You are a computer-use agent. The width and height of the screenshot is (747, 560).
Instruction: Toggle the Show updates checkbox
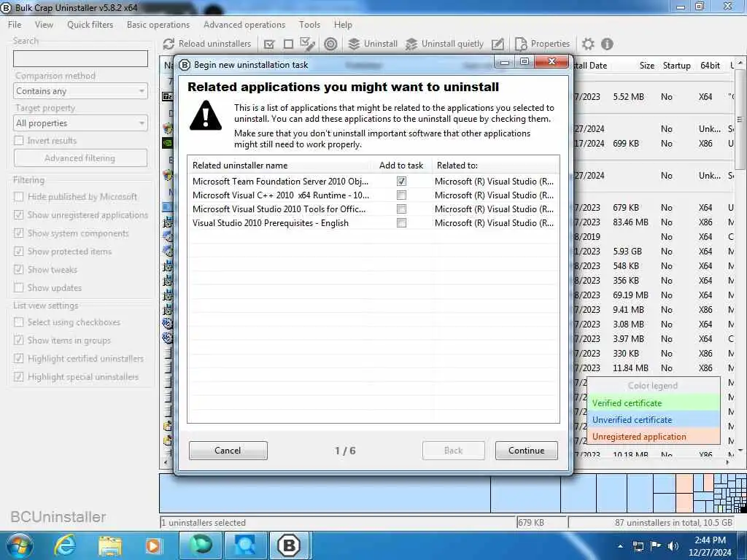pos(19,287)
